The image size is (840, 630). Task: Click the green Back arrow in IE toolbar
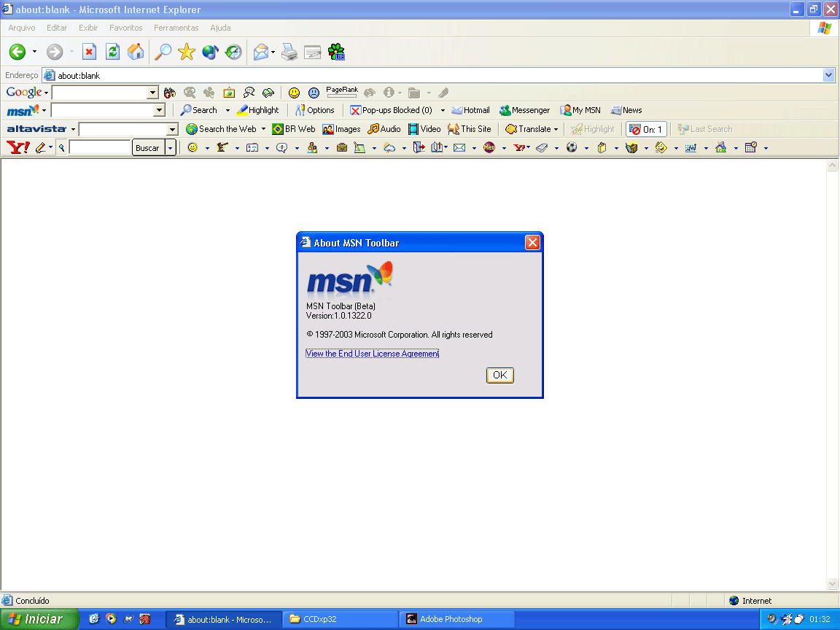17,52
